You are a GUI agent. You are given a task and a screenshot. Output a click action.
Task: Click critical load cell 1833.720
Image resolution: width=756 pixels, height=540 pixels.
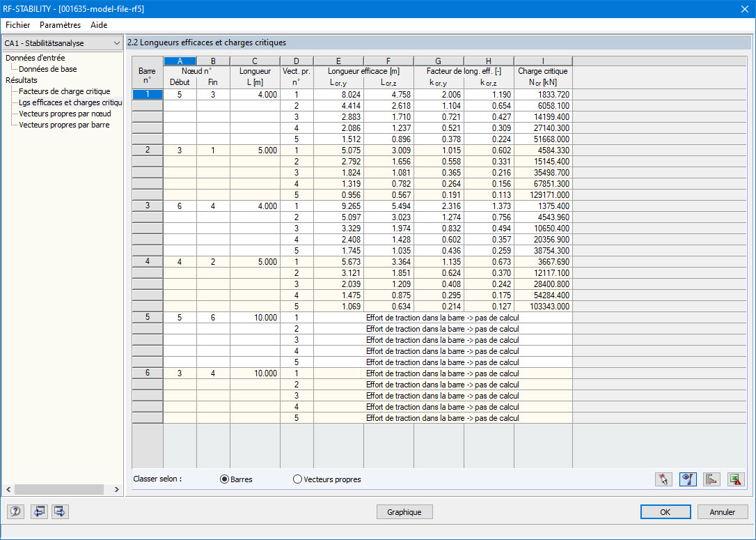(x=543, y=95)
